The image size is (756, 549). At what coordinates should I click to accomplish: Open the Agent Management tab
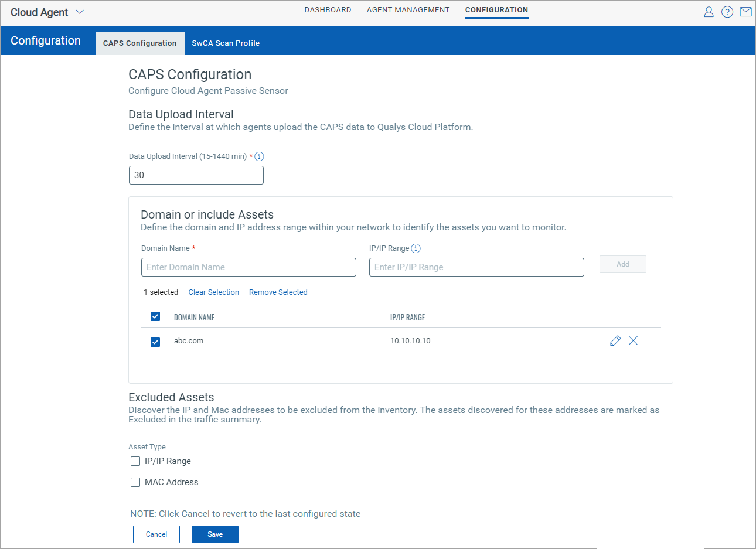tap(408, 10)
